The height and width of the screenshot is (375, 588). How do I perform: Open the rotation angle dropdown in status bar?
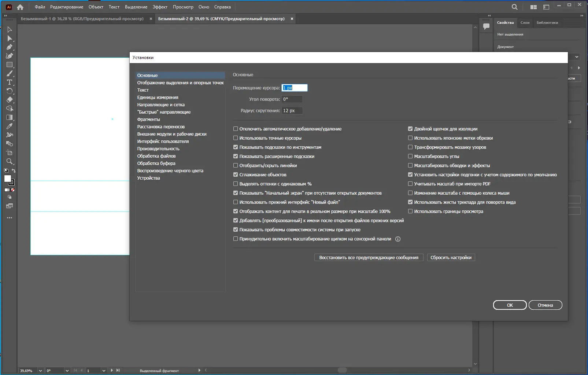coord(67,371)
